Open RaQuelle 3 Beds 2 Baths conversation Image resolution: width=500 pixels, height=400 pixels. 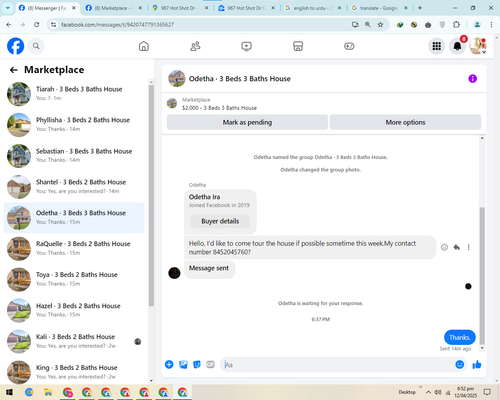(74, 248)
